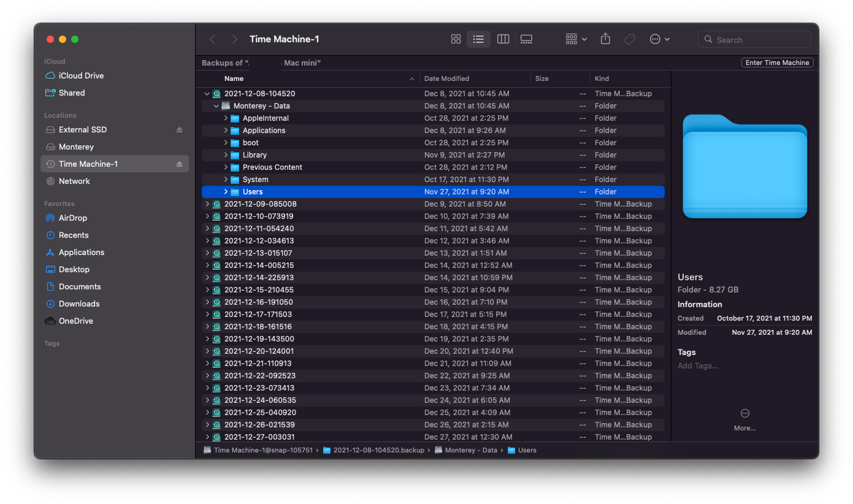The width and height of the screenshot is (853, 504).
Task: Expand the boot folder
Action: [x=226, y=143]
